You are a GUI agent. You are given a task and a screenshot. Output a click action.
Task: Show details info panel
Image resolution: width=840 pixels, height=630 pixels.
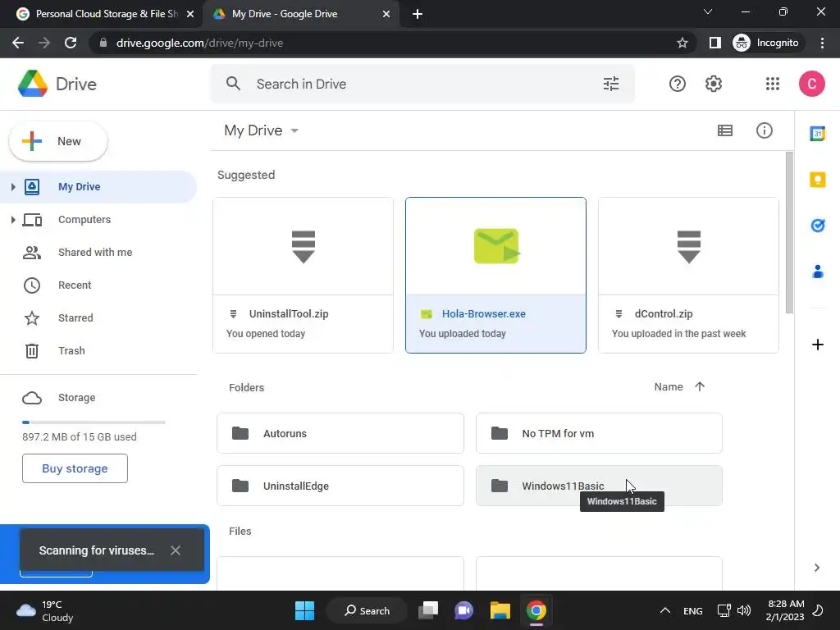764,130
